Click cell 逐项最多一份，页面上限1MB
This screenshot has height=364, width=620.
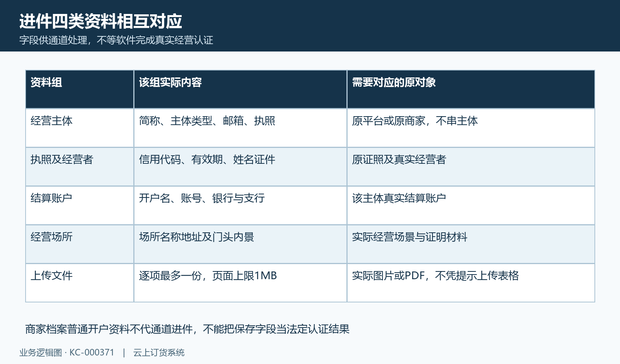(x=240, y=283)
